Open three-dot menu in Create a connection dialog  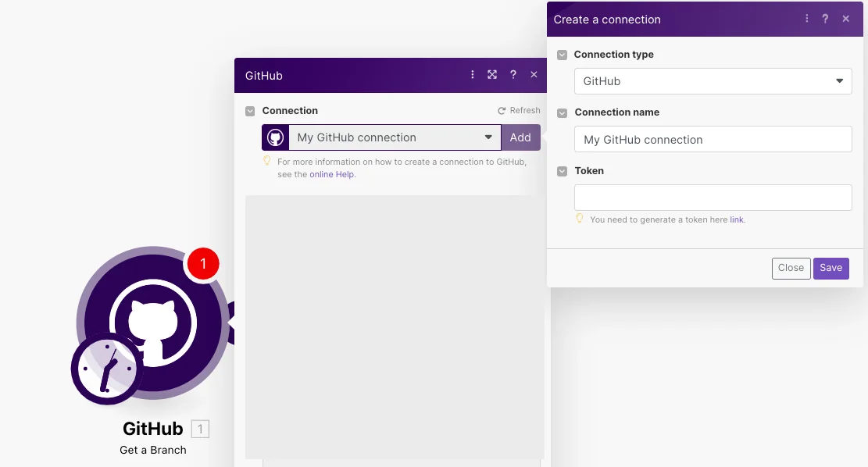(x=806, y=19)
